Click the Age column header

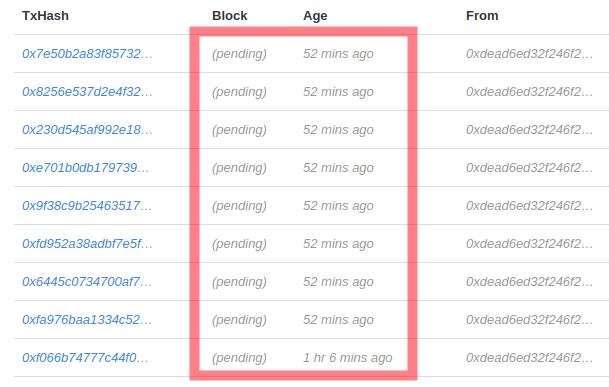pos(315,16)
